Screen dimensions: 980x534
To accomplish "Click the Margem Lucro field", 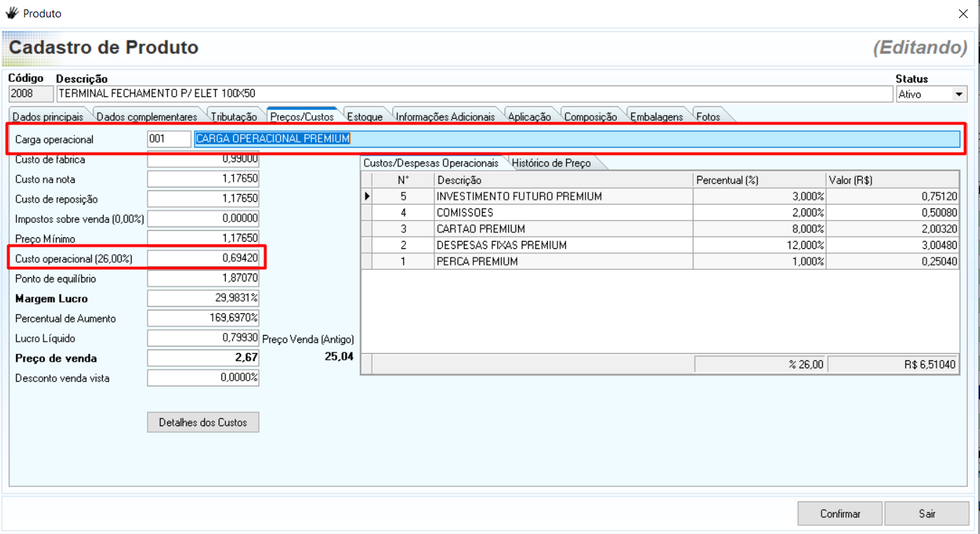I will click(203, 298).
